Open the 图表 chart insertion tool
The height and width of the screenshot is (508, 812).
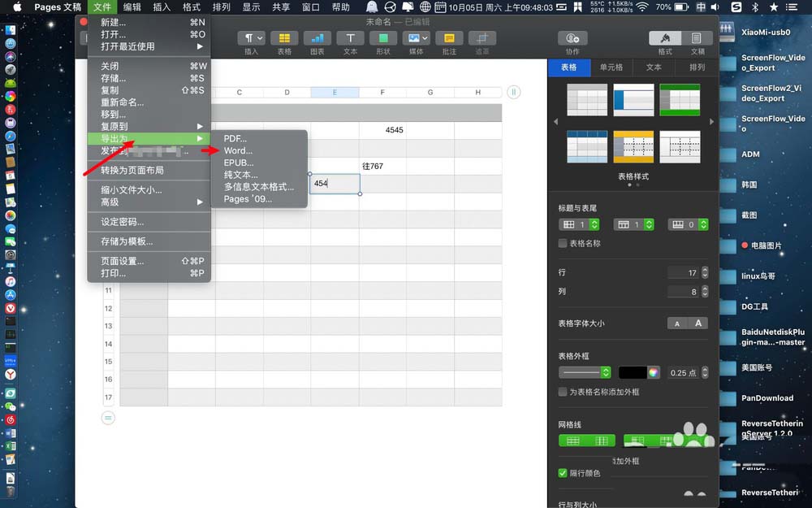317,37
